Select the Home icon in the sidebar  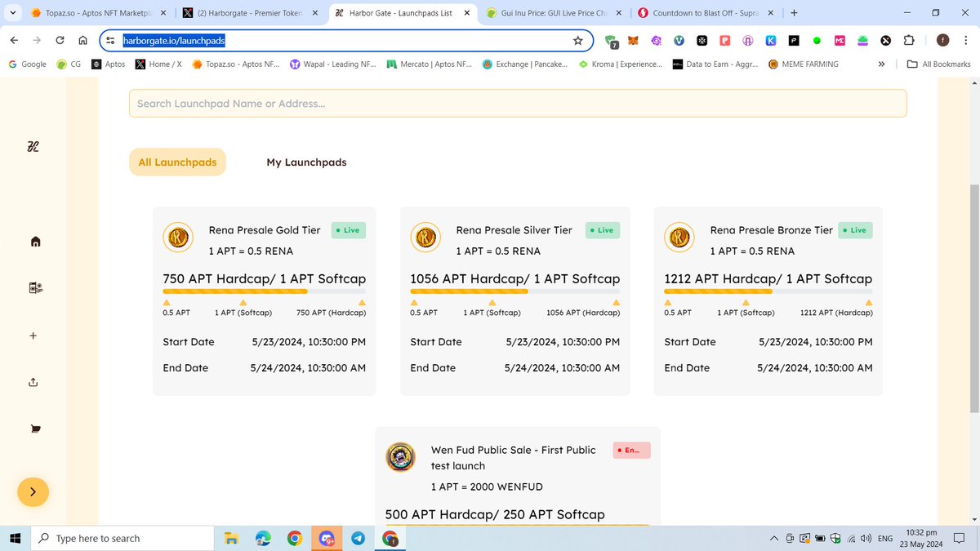click(x=34, y=242)
